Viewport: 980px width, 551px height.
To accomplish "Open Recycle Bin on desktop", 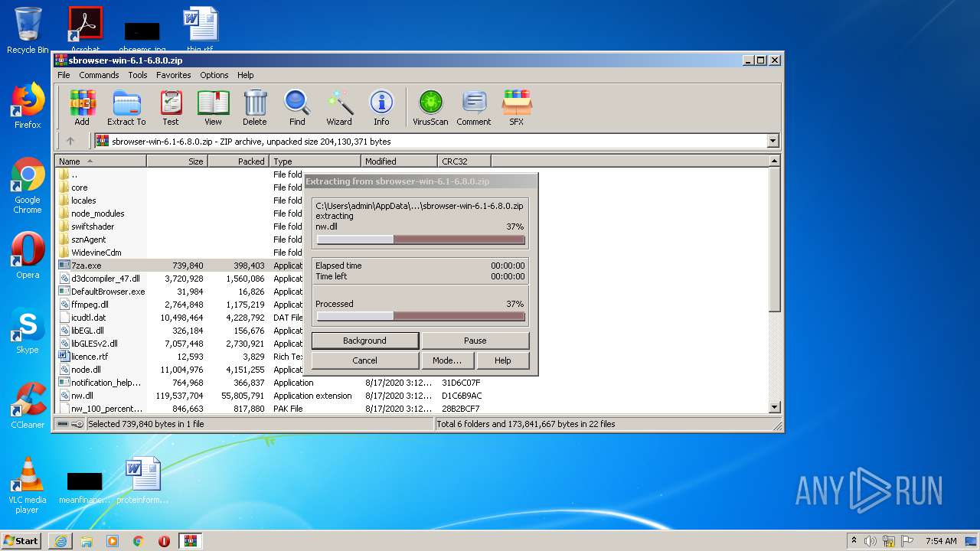I will [28, 31].
